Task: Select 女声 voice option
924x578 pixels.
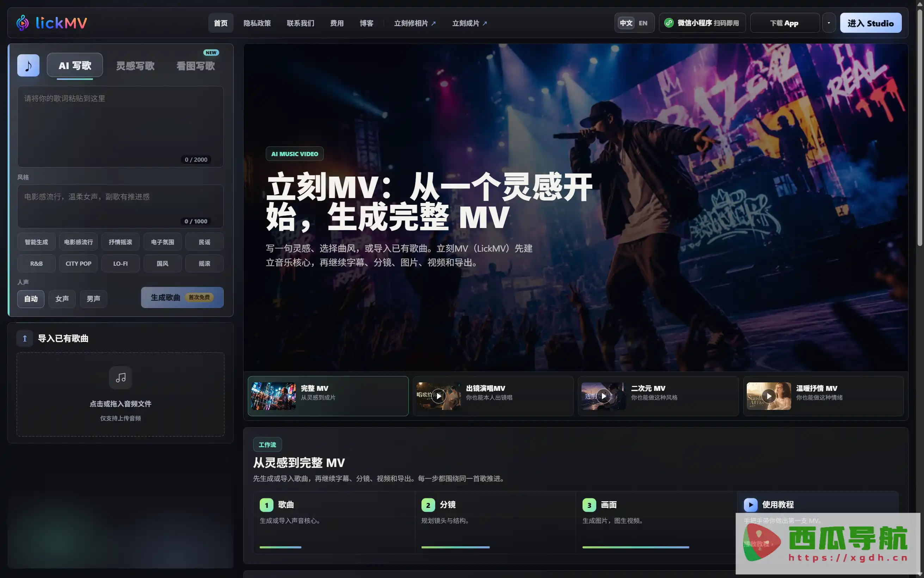Action: coord(62,299)
